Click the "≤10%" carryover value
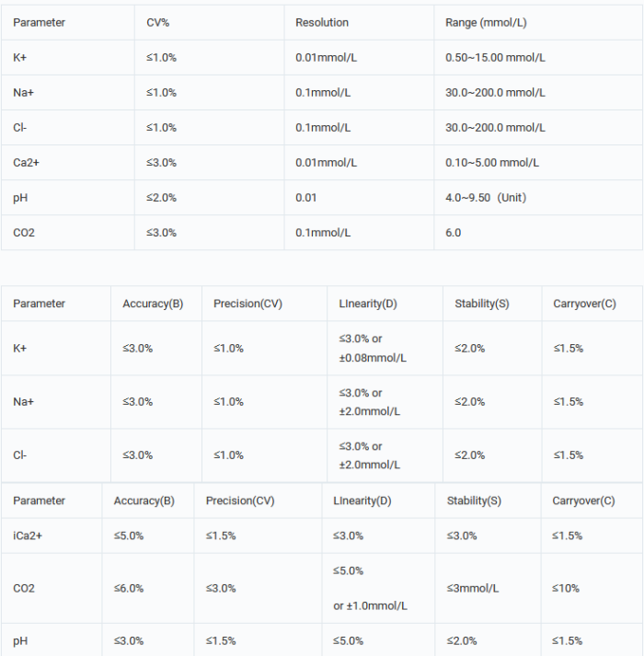 click(566, 588)
